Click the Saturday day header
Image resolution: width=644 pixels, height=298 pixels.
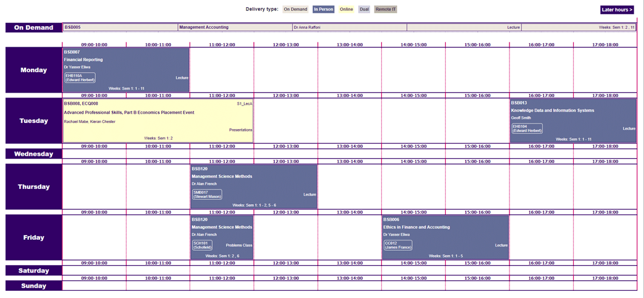pyautogui.click(x=34, y=271)
